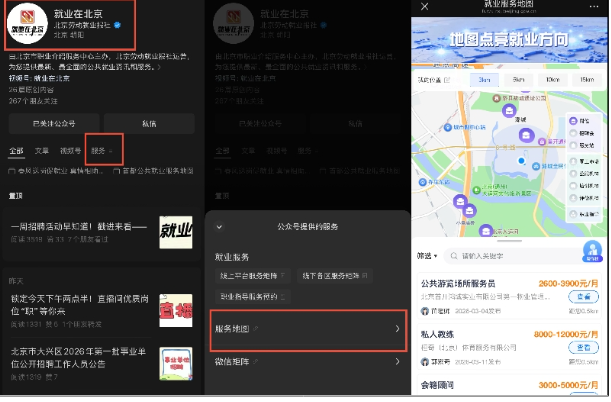
Task: Click the 私信 message button
Action: (x=148, y=124)
